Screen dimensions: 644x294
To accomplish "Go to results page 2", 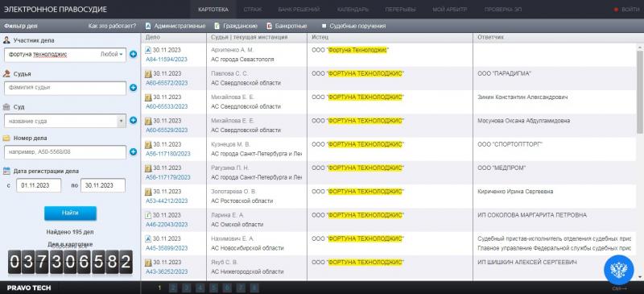I will (x=173, y=288).
